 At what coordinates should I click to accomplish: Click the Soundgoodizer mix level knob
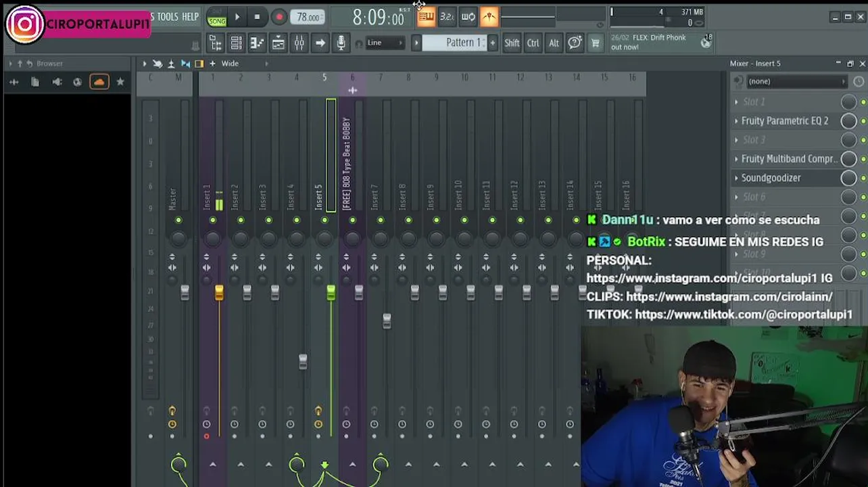(848, 178)
